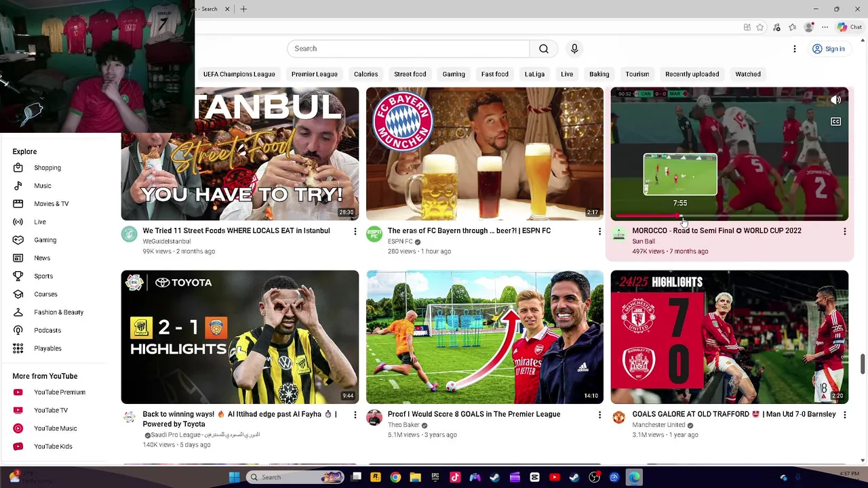Image resolution: width=868 pixels, height=488 pixels.
Task: Open options menu for FC Bayern eras video
Action: tap(599, 232)
